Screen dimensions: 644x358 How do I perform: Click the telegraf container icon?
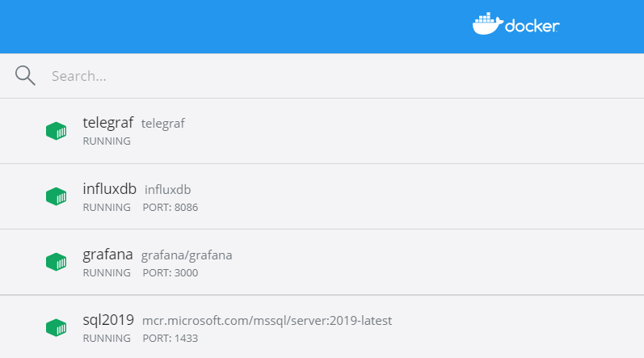[57, 131]
